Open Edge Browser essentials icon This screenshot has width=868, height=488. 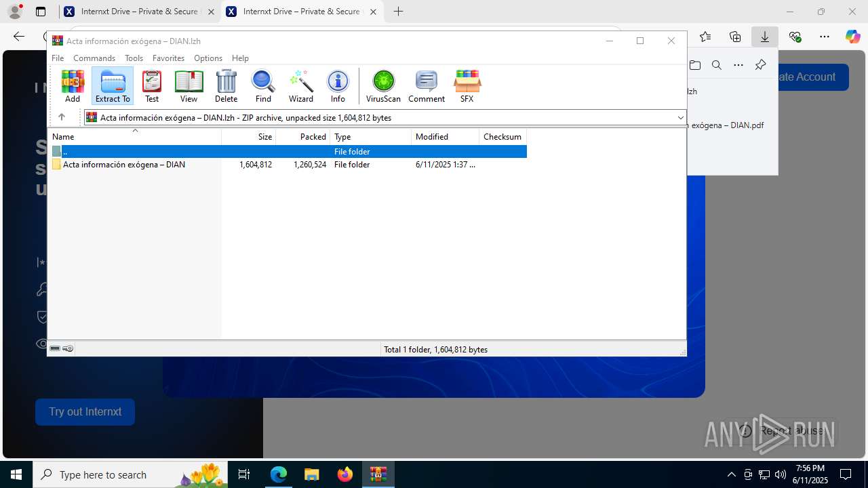click(x=795, y=37)
